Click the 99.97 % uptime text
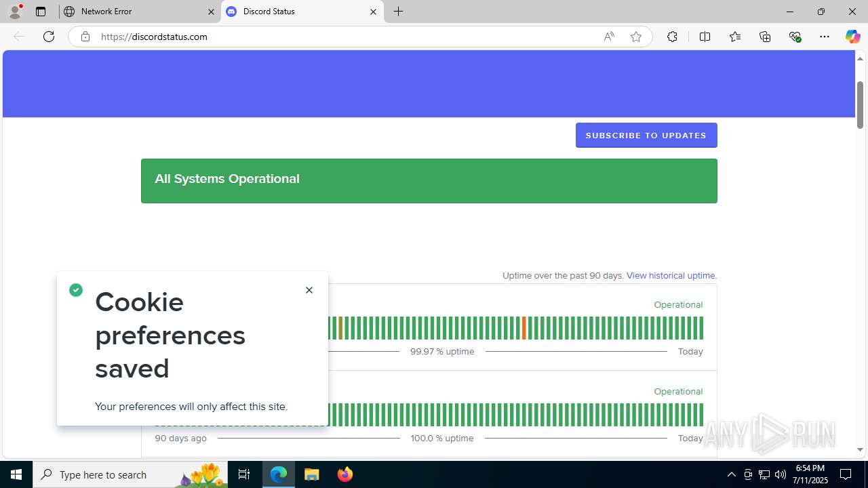The width and height of the screenshot is (868, 488). [x=442, y=351]
